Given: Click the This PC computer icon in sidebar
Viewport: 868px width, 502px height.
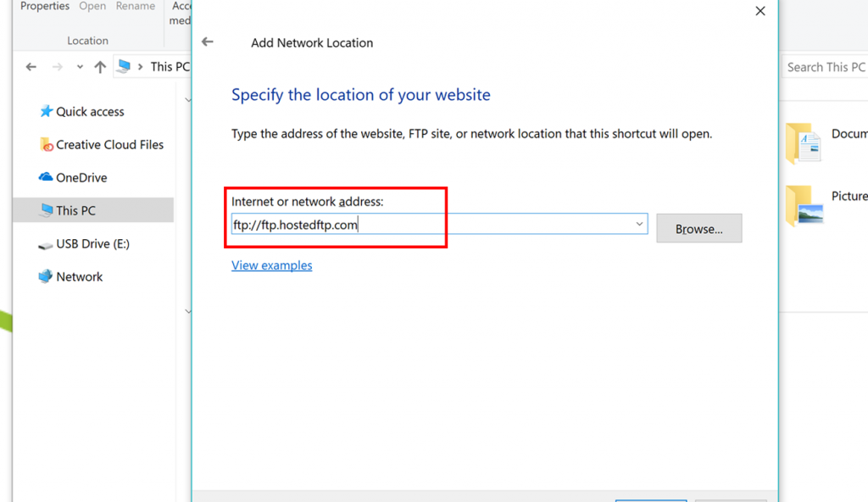Looking at the screenshot, I should 47,210.
